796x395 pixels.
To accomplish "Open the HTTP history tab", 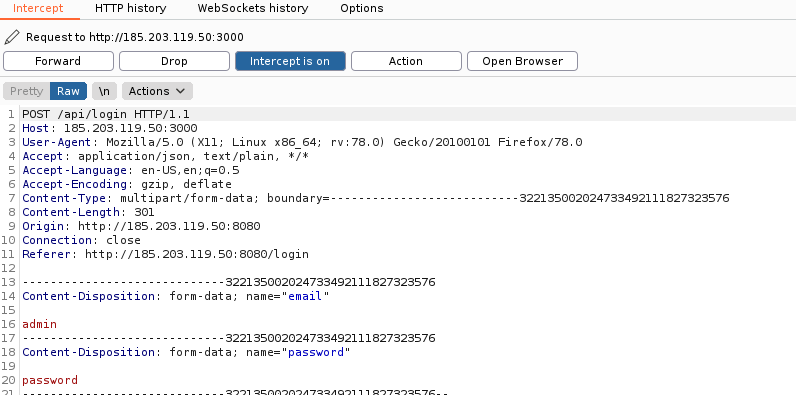I will [x=130, y=9].
